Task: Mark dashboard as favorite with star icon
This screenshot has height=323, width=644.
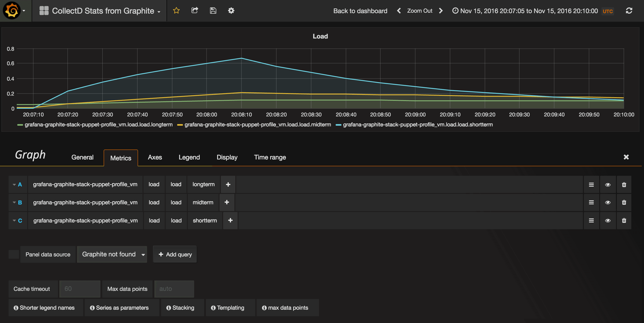Action: click(x=176, y=10)
